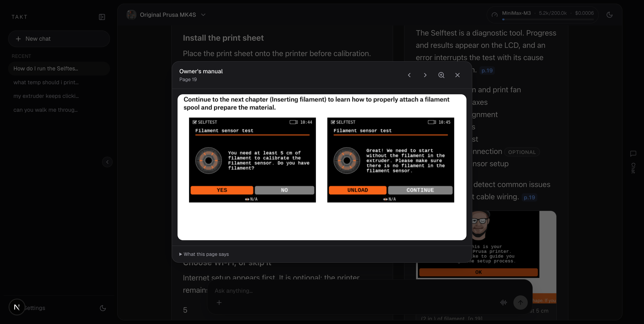Click the sidebar collapse chevron handle
644x324 pixels.
(x=107, y=162)
